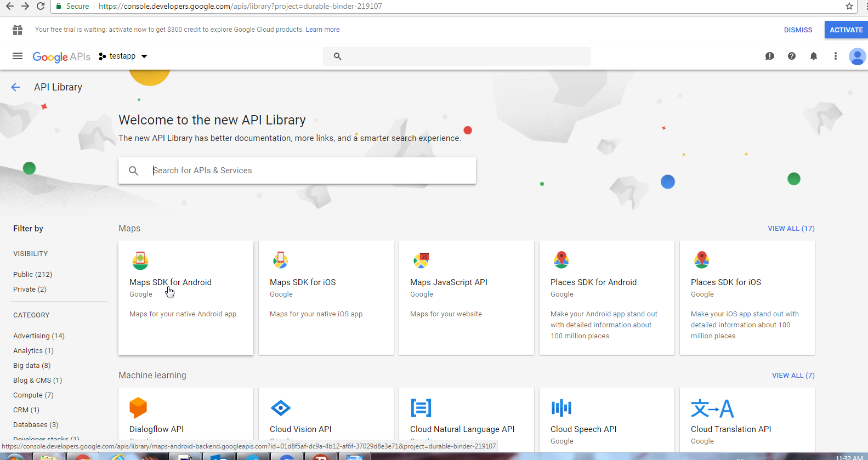868x460 pixels.
Task: Reload the current page
Action: [x=40, y=6]
